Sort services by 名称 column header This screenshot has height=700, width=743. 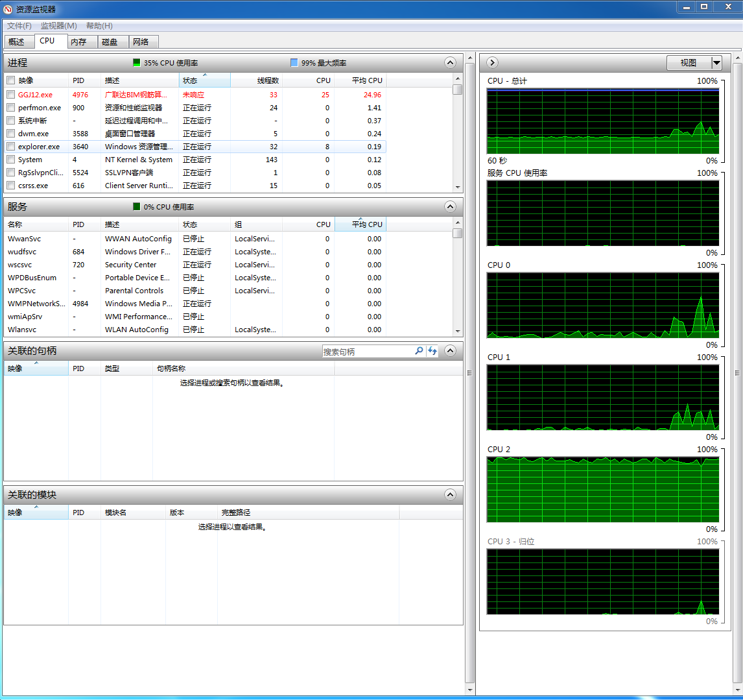[x=36, y=224]
